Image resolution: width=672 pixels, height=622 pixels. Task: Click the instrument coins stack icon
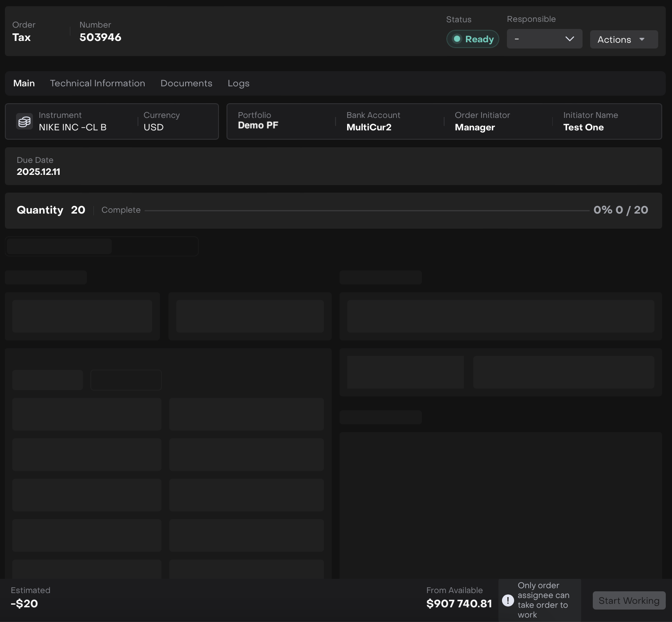tap(24, 121)
